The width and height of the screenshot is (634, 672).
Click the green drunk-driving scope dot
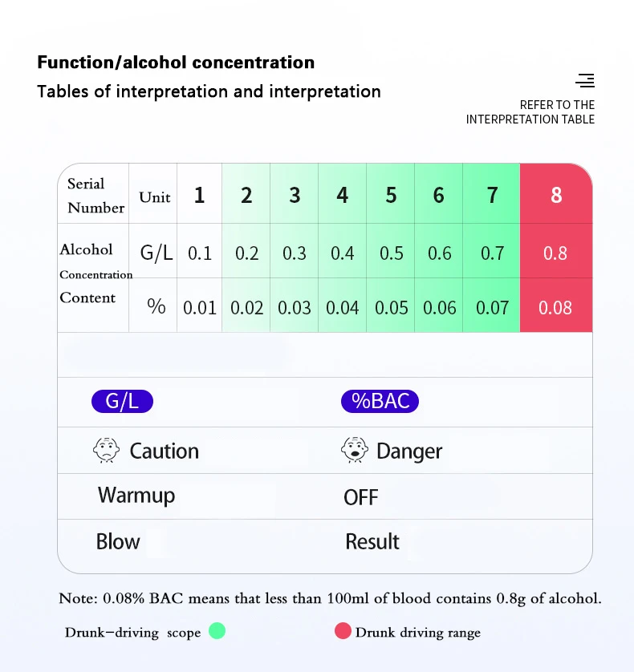click(217, 631)
